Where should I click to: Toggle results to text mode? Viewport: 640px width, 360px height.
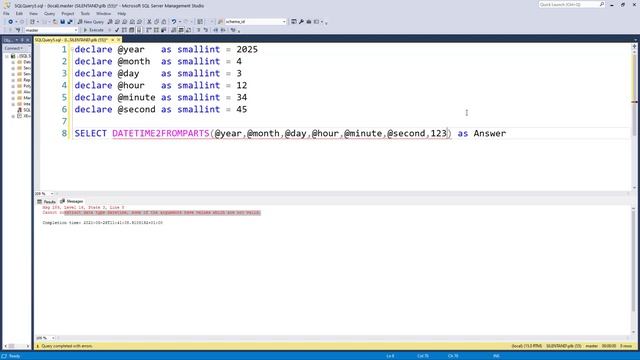click(173, 30)
